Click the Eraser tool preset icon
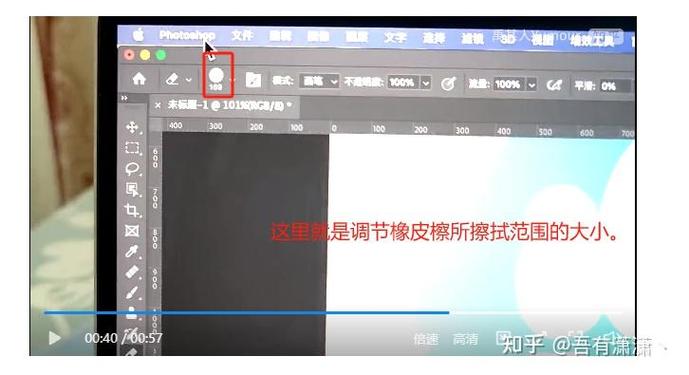 tap(172, 80)
